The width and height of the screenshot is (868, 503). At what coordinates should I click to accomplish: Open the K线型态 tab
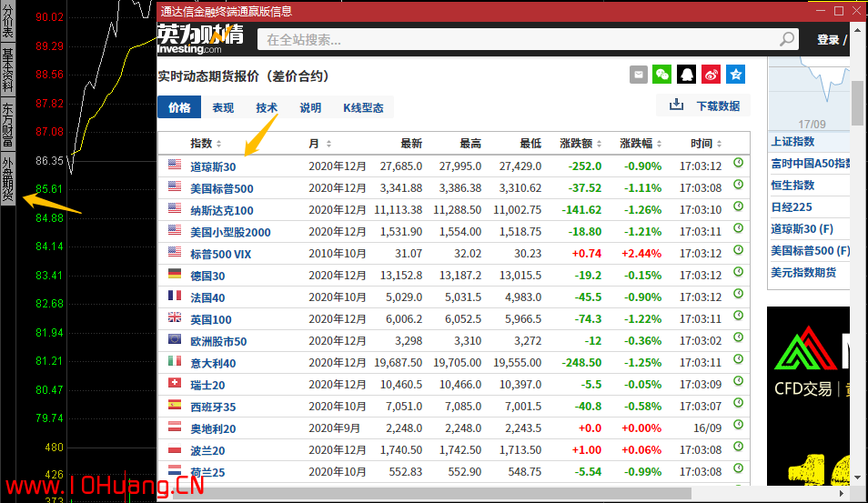pos(363,107)
